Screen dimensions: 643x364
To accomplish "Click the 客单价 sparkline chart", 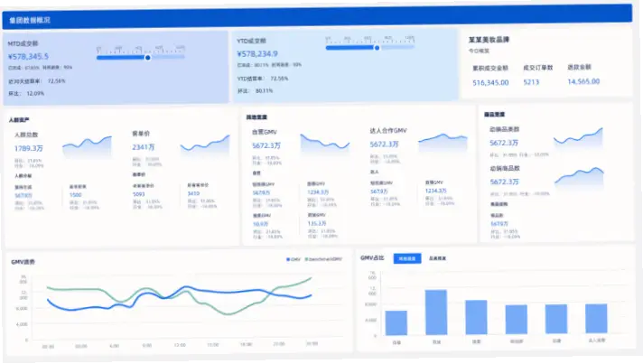I will pyautogui.click(x=205, y=146).
